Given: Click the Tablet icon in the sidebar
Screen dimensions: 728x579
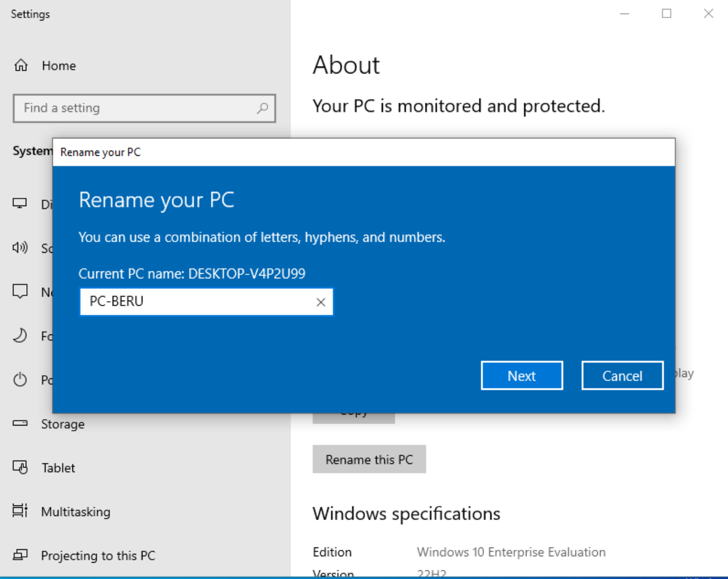Looking at the screenshot, I should [x=20, y=468].
